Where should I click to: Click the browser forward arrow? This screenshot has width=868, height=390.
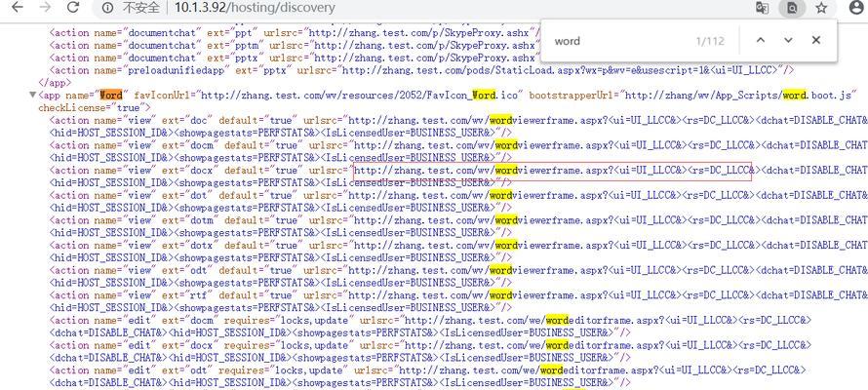click(x=46, y=7)
